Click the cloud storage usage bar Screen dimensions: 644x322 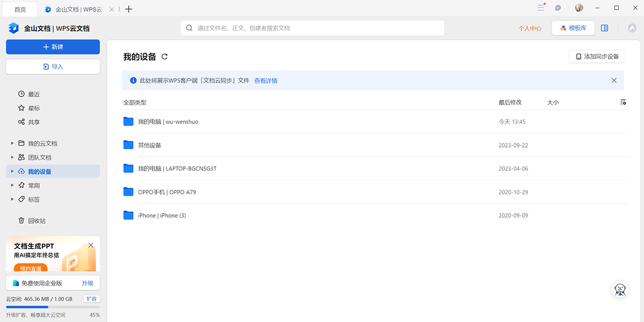coord(53,307)
